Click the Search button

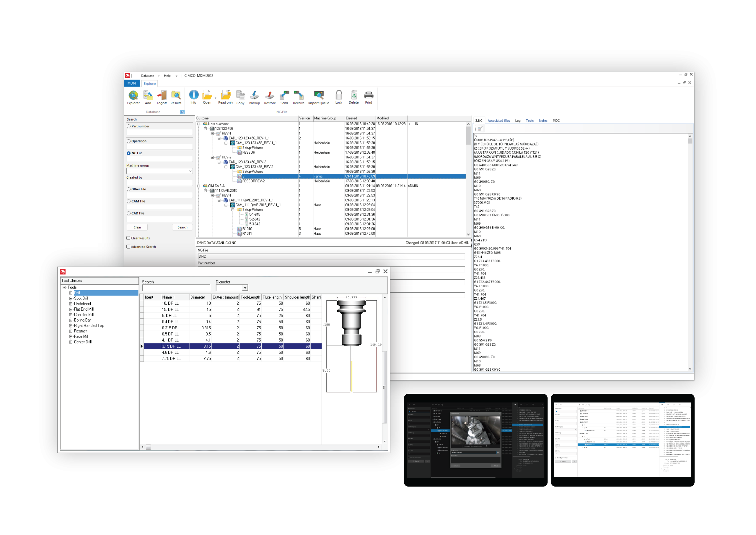point(183,228)
